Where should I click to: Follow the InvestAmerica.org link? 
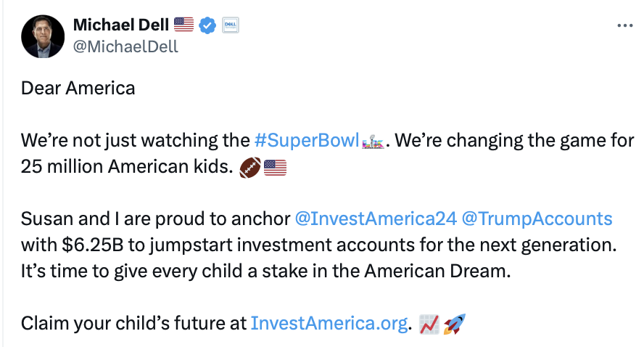[x=329, y=323]
